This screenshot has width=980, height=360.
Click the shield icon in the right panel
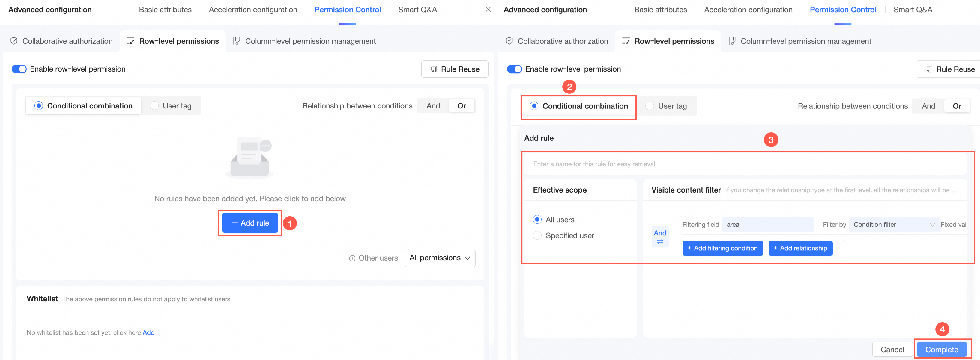[x=509, y=41]
